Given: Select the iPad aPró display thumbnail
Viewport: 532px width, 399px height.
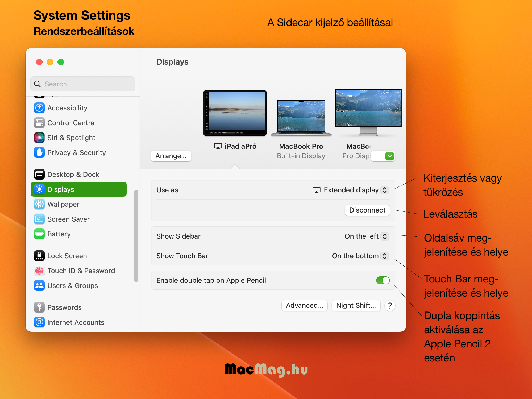Looking at the screenshot, I should (x=235, y=113).
